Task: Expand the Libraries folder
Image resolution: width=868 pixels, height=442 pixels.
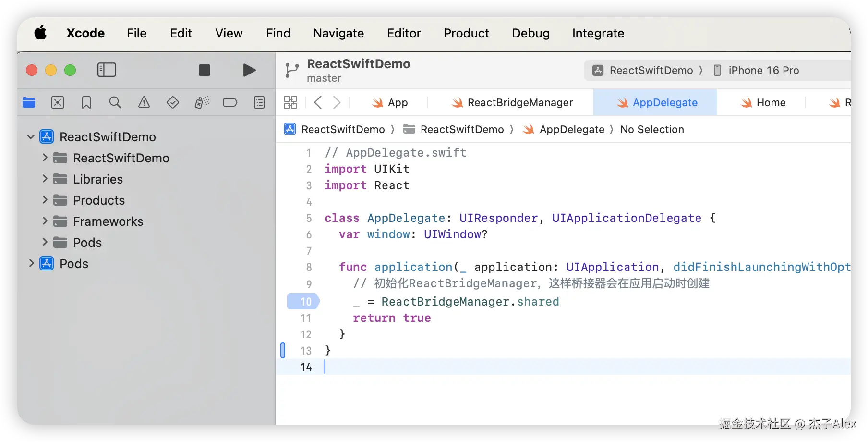Action: click(x=45, y=179)
